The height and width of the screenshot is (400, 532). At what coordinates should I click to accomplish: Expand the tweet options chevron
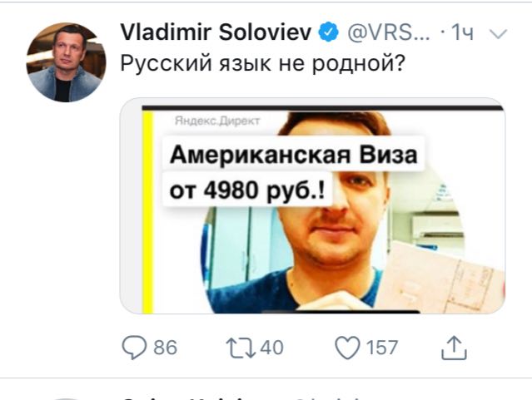(498, 33)
